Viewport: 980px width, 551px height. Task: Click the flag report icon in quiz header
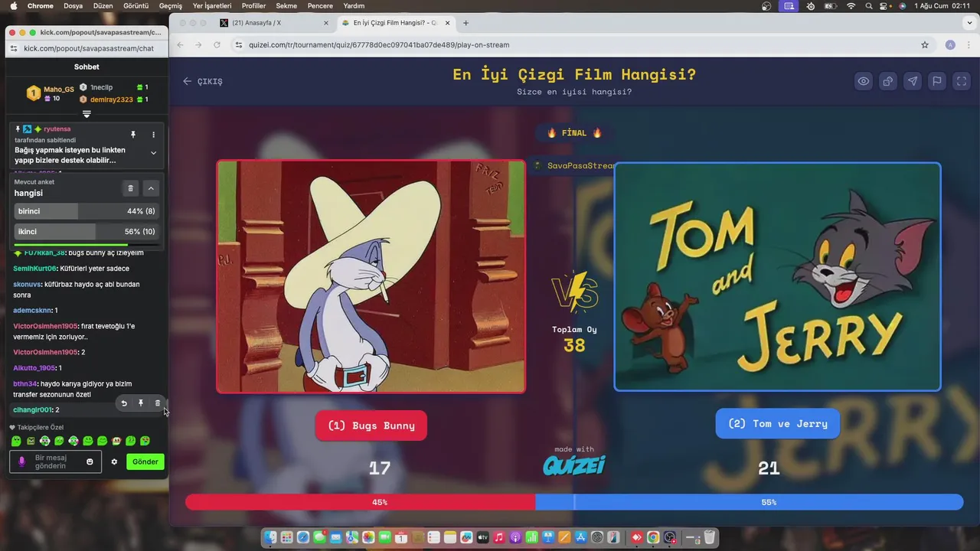[x=937, y=81]
